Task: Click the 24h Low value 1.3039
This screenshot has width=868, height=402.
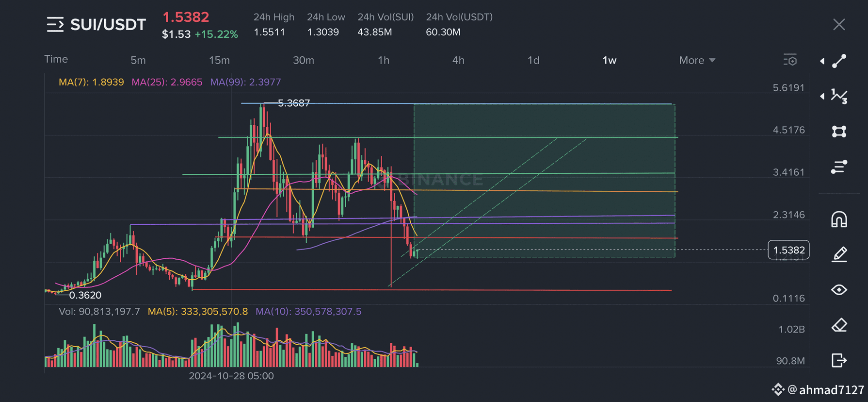Action: tap(323, 32)
